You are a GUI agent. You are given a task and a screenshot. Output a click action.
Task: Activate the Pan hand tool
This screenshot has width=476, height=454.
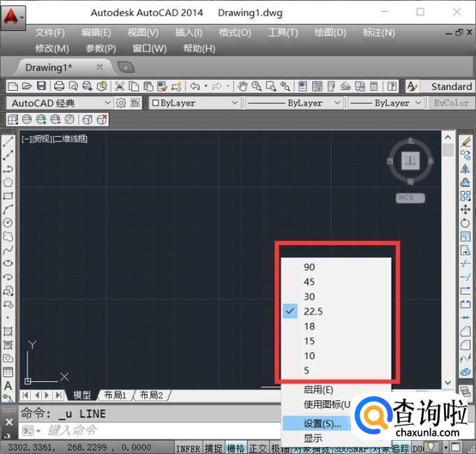pyautogui.click(x=242, y=86)
